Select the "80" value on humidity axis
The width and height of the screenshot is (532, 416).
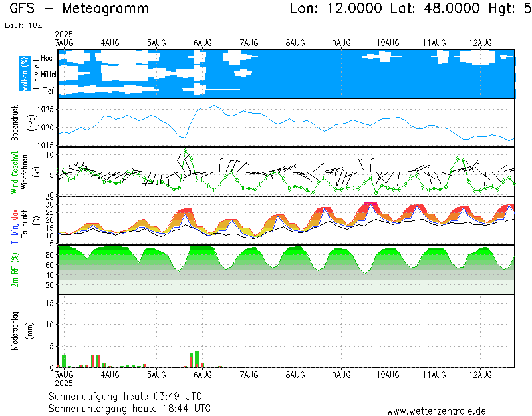[49, 255]
